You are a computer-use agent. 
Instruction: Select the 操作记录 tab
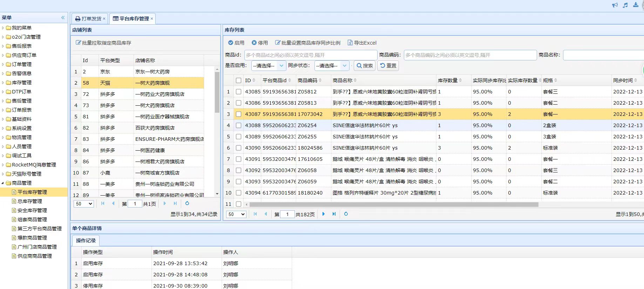tap(86, 241)
